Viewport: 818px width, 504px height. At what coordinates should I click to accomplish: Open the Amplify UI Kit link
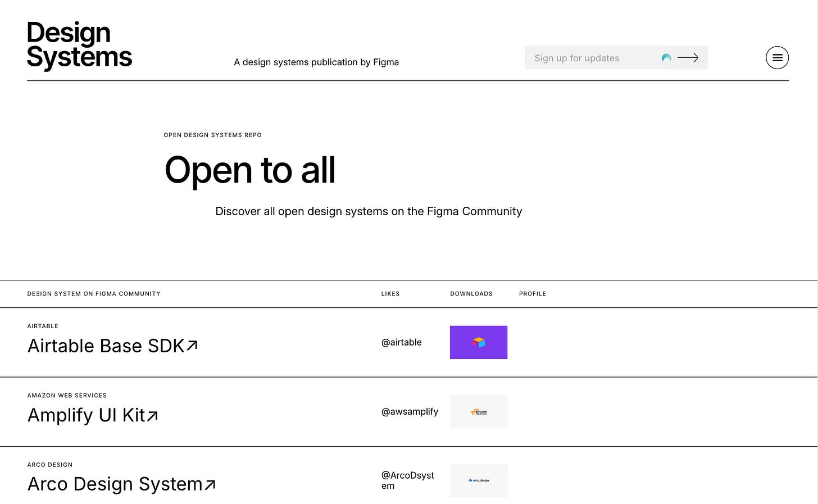[x=93, y=415]
